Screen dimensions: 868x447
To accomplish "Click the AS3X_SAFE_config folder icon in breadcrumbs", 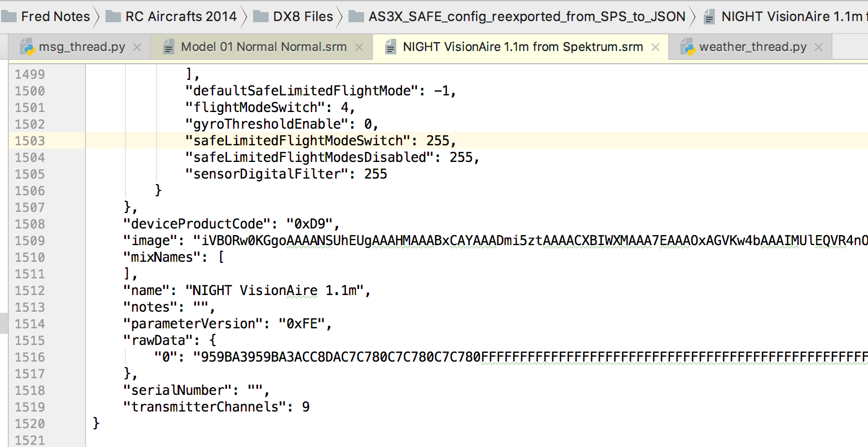I will pos(356,17).
